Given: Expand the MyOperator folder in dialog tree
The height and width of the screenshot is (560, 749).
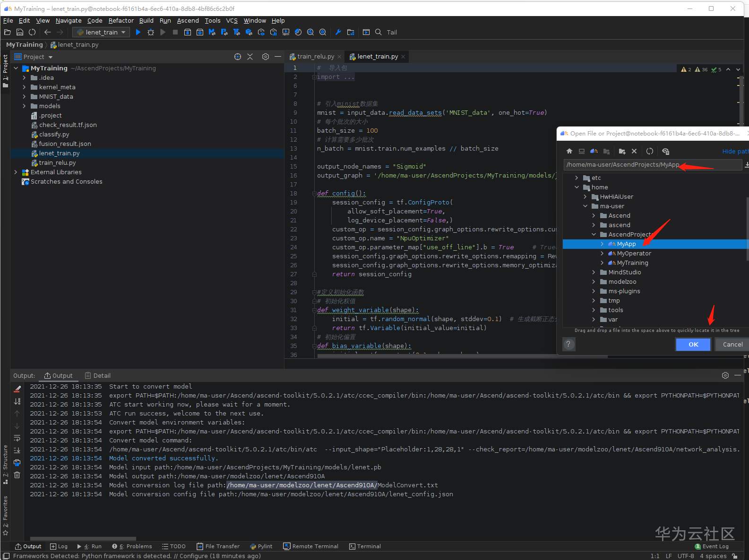Looking at the screenshot, I should 602,254.
